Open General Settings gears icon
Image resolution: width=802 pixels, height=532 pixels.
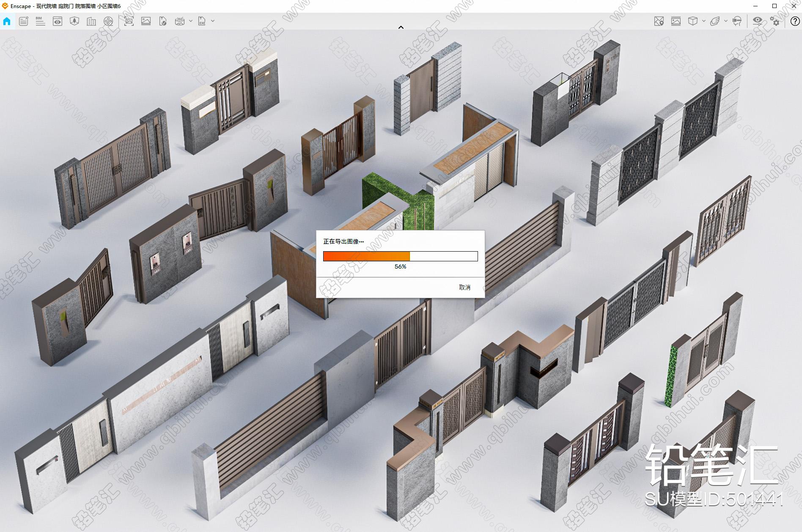click(x=775, y=21)
